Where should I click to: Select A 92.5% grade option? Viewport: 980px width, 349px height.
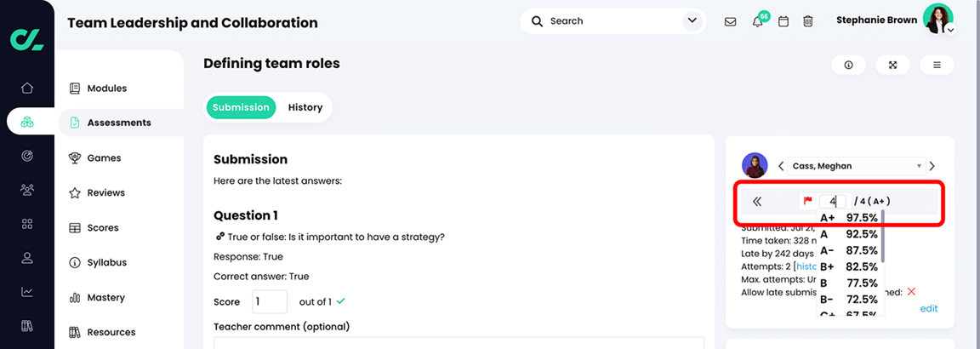[x=849, y=234]
